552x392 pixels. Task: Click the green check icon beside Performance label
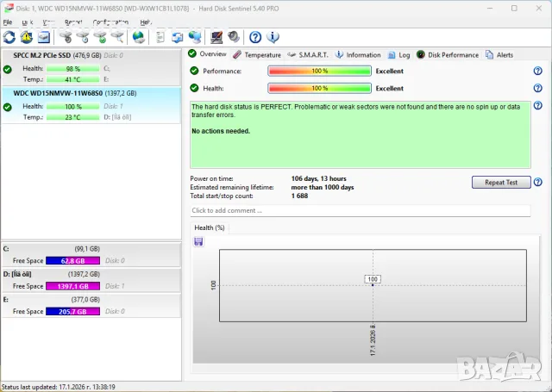[x=194, y=71]
